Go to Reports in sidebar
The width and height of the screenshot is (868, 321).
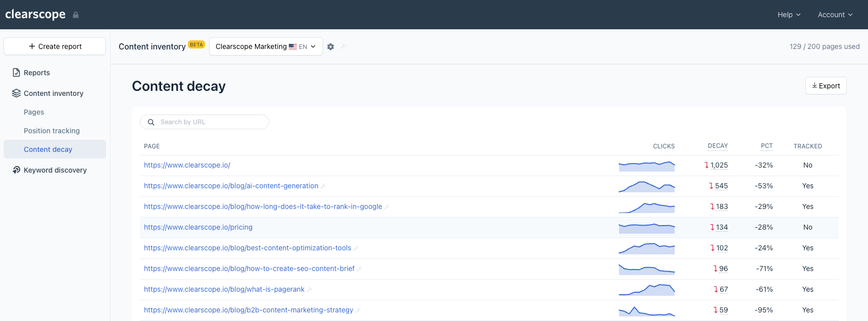click(37, 73)
